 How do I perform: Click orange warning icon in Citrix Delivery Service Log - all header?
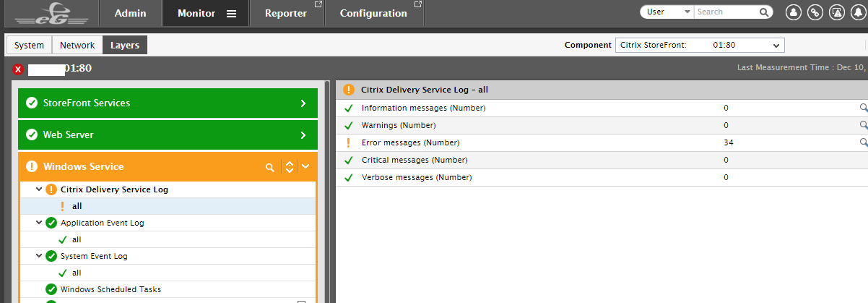coord(349,90)
